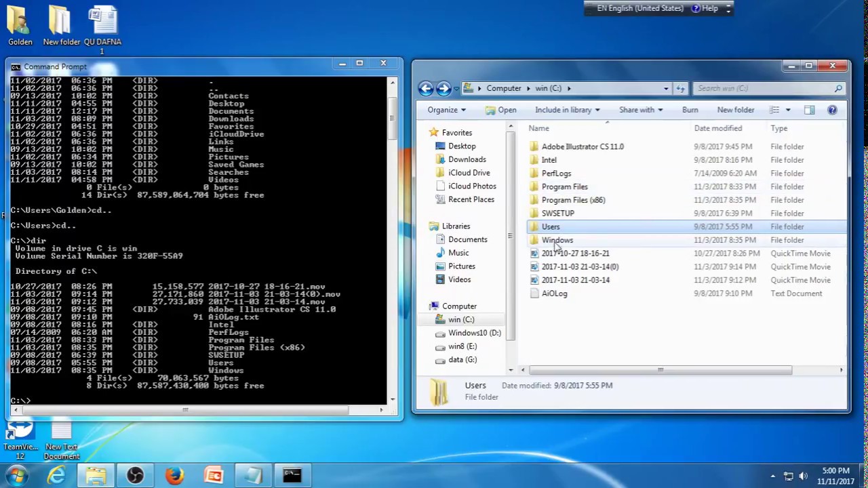Click the refresh button beside the address bar

680,88
